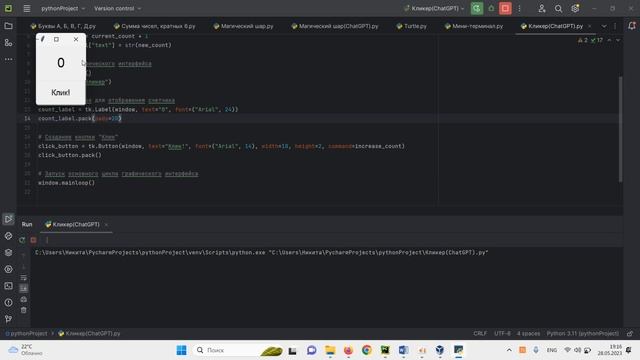640x360 pixels.
Task: Close the Кликер(ChatGPT).py editor tab
Action: click(589, 26)
